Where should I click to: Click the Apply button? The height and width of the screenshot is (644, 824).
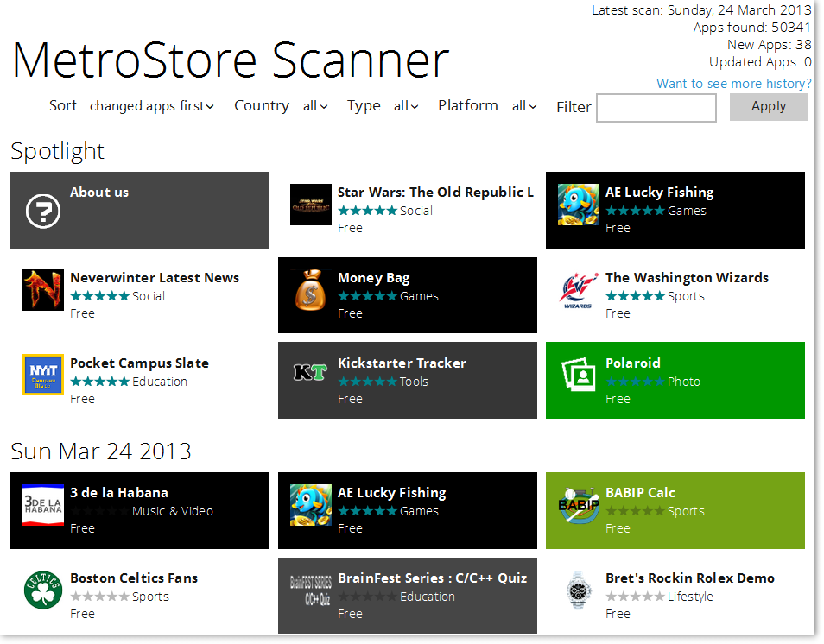(x=769, y=107)
